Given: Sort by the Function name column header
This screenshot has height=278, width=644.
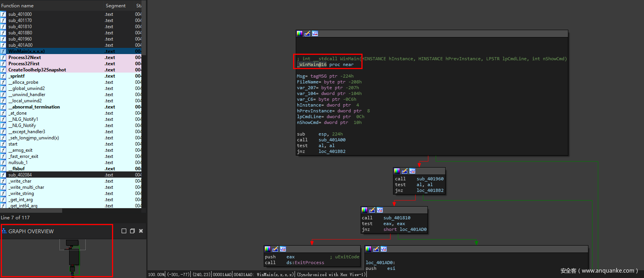Looking at the screenshot, I should (17, 6).
